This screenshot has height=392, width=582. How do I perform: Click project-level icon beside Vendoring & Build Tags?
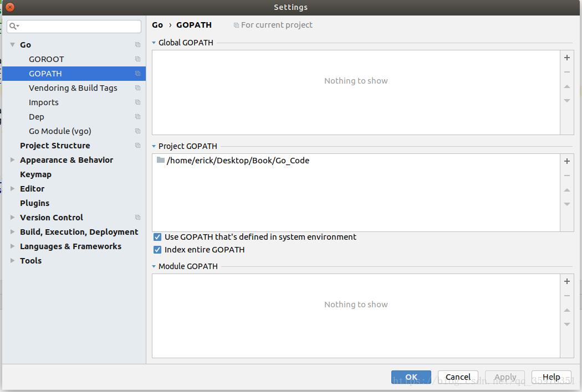pos(137,88)
